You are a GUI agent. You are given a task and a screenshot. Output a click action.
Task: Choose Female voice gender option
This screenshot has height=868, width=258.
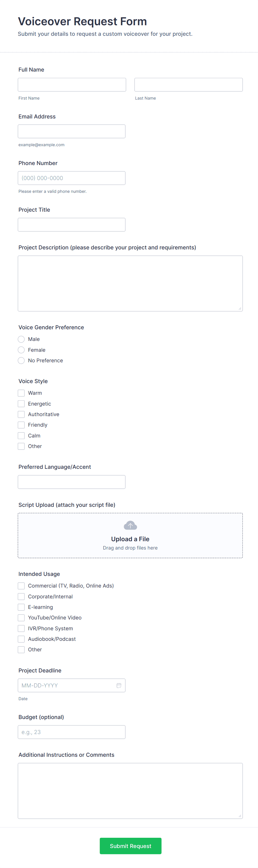(21, 350)
